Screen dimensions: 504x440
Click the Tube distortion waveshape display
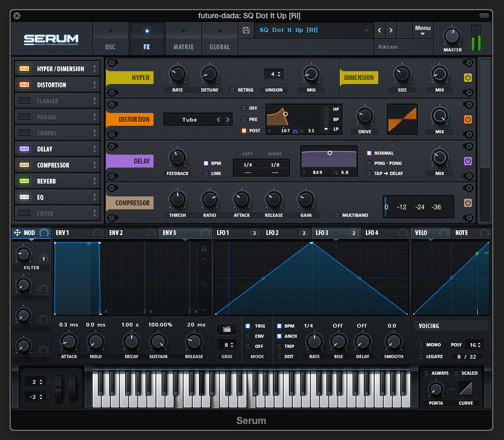[x=402, y=119]
